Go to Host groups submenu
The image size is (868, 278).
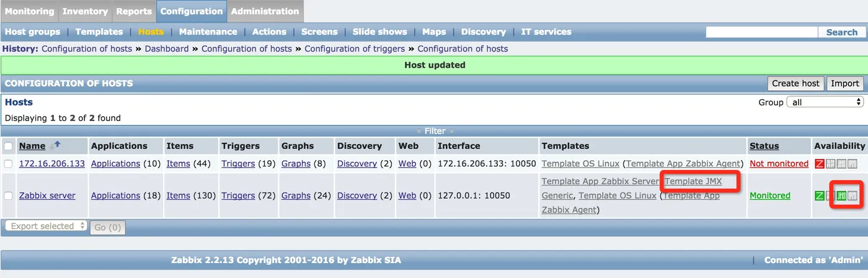(32, 32)
